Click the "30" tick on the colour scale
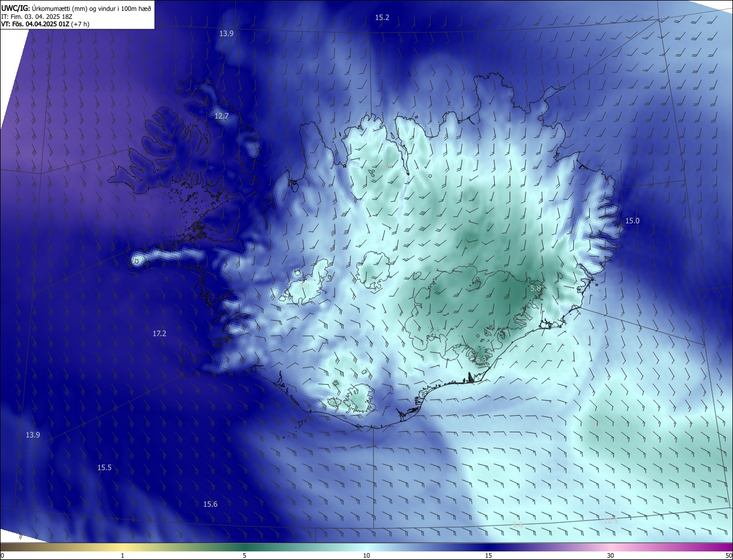Screen dimensions: 733x560 click(x=610, y=555)
